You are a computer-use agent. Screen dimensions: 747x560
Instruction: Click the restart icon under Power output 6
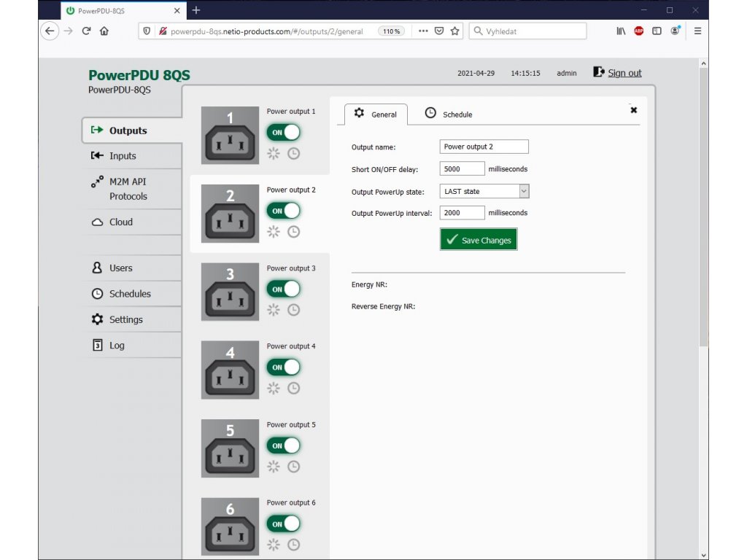[274, 545]
